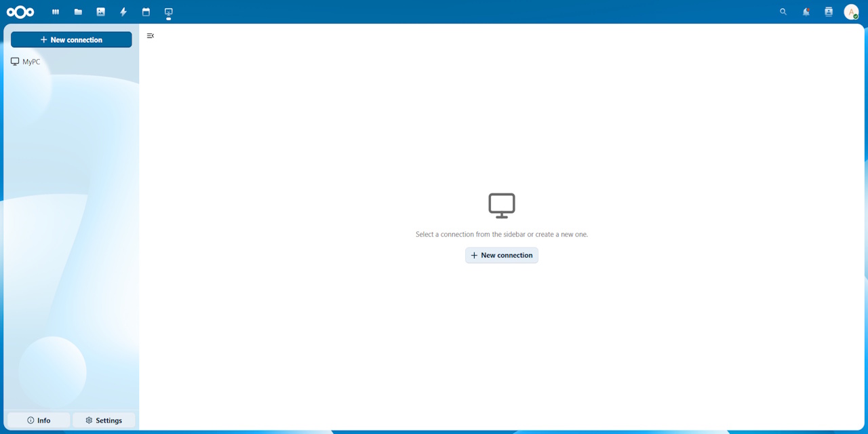Open the Photos app icon

click(x=100, y=12)
